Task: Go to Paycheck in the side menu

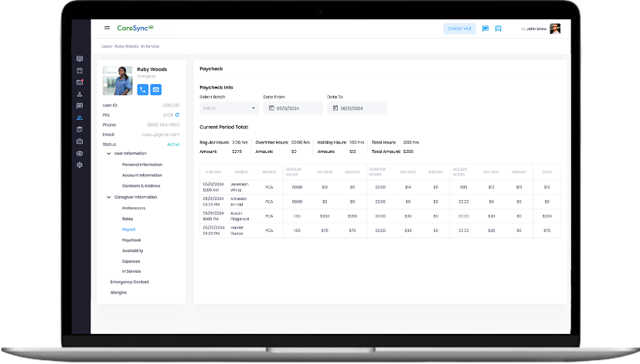Action: (x=131, y=240)
